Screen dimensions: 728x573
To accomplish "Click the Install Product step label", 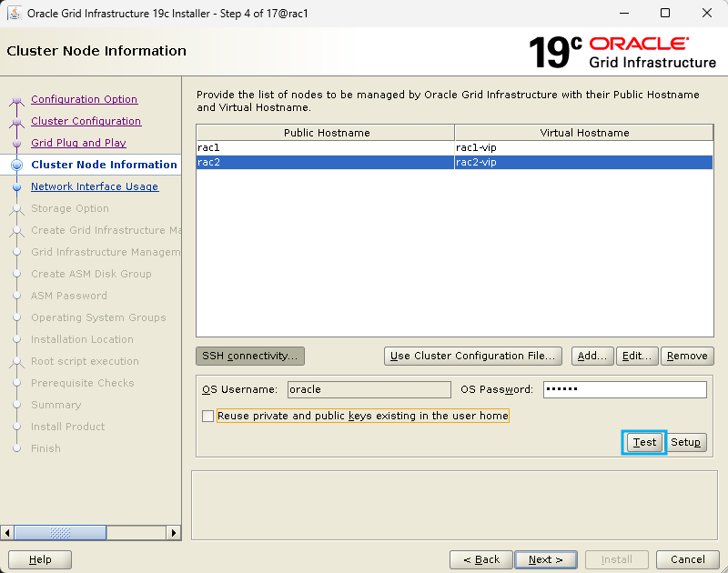I will click(x=67, y=427).
